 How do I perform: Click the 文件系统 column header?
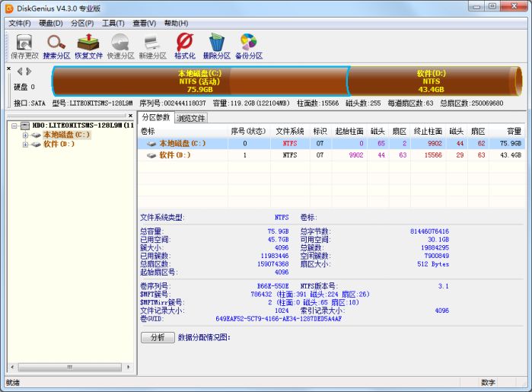coord(290,132)
